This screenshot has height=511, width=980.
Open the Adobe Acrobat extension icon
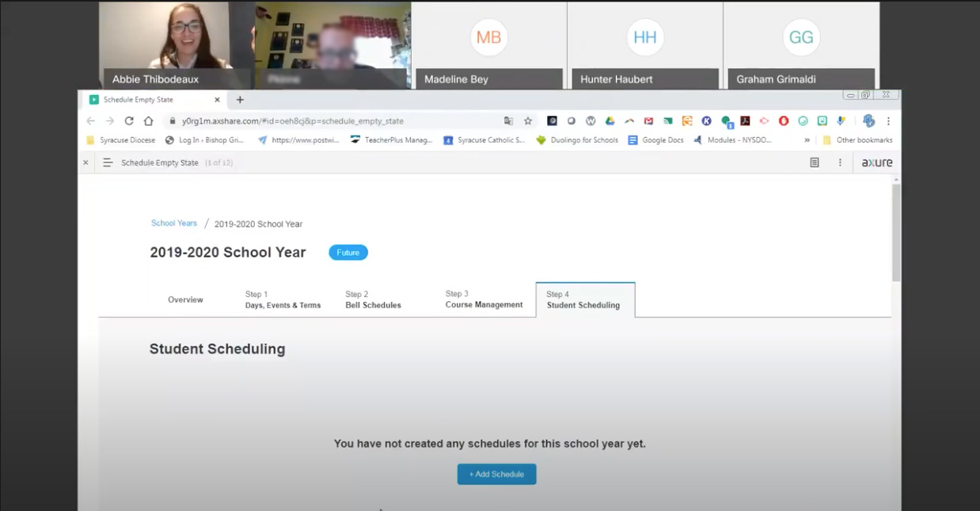(745, 121)
